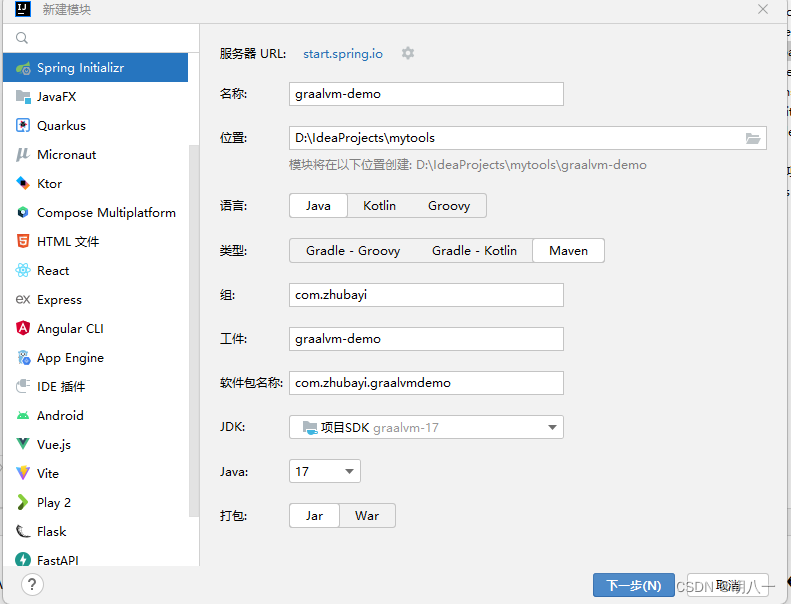
Task: Open server URL settings gear
Action: 408,53
